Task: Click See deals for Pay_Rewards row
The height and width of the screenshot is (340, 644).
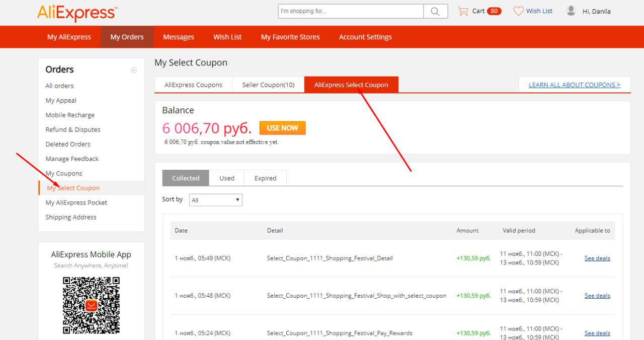Action: [x=597, y=333]
